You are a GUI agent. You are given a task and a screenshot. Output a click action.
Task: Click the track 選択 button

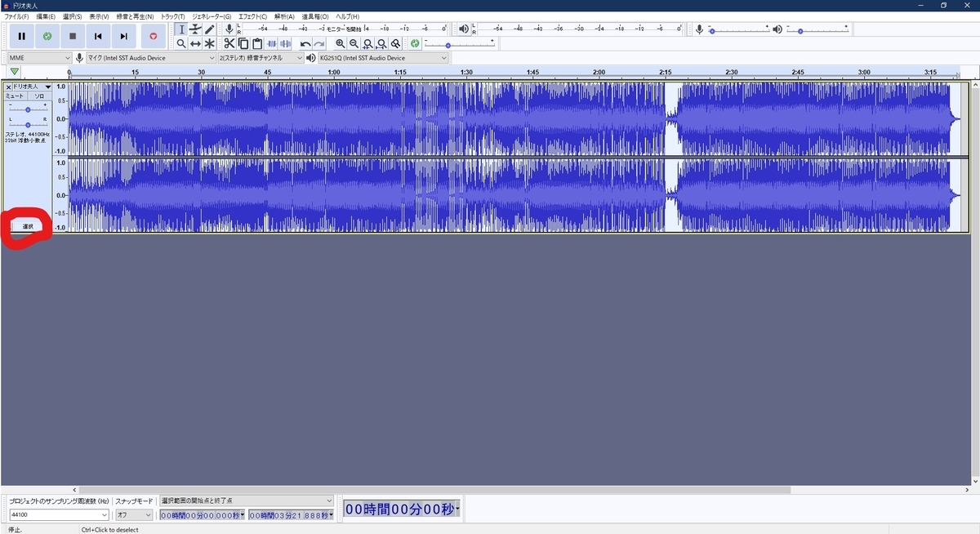pyautogui.click(x=28, y=226)
